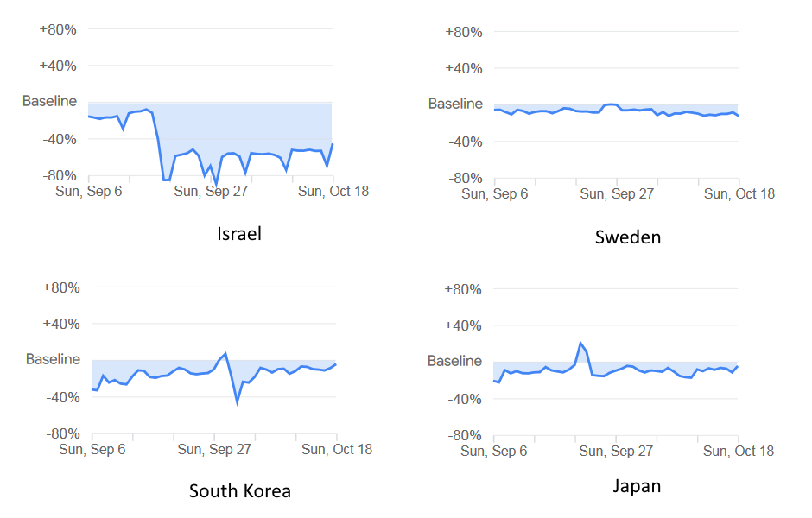
Task: Click the deepest dip on South Korea's line
Action: 237,402
